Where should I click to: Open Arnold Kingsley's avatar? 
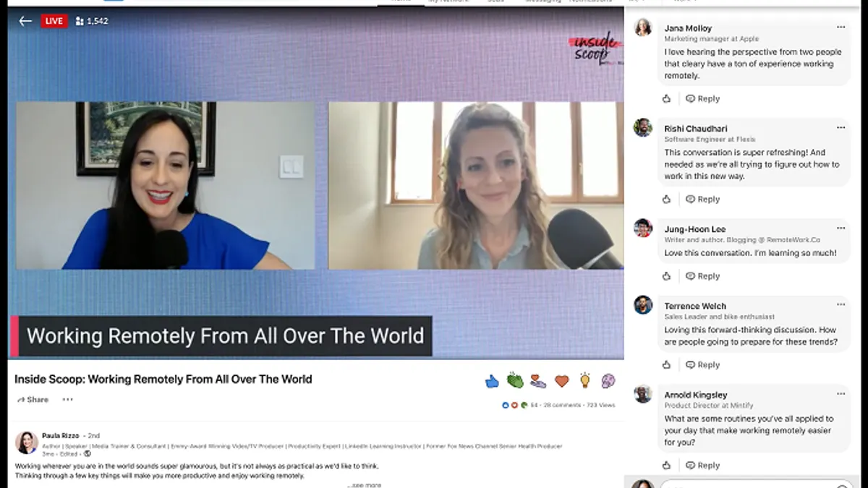[x=643, y=394]
